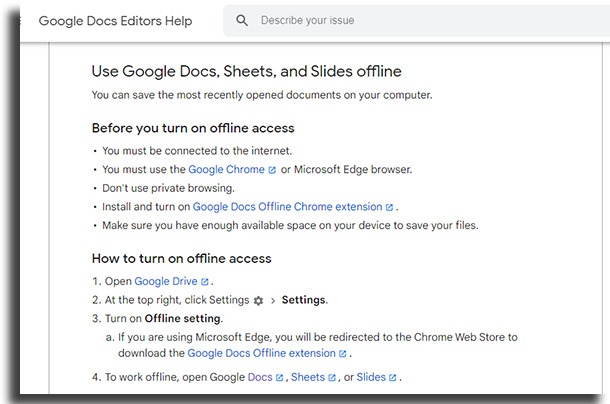Open the Sheets link in step 4
This screenshot has width=610, height=404.
point(308,377)
